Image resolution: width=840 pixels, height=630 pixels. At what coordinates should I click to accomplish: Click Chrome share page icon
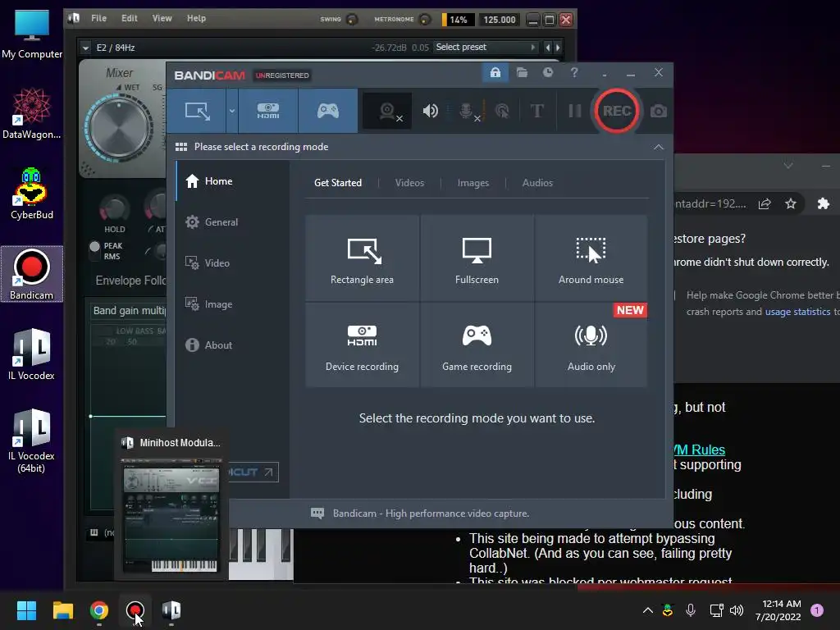click(x=765, y=203)
